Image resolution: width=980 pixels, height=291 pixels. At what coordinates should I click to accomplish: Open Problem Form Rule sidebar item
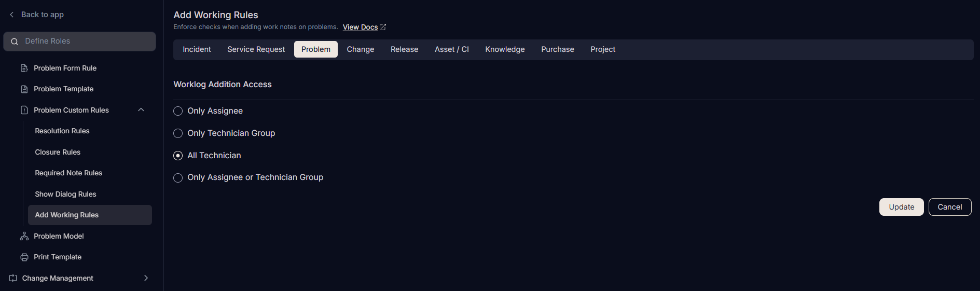click(65, 68)
